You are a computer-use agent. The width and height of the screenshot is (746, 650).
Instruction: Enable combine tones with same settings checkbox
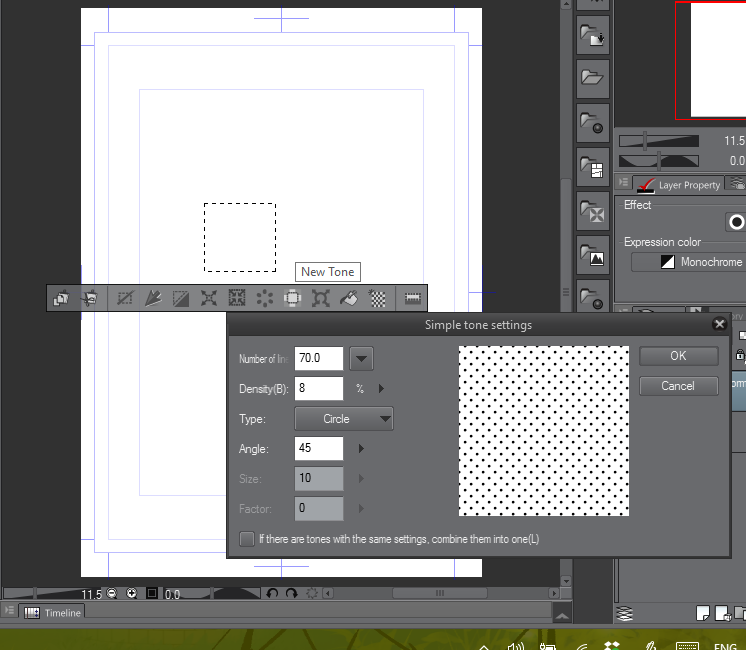247,539
